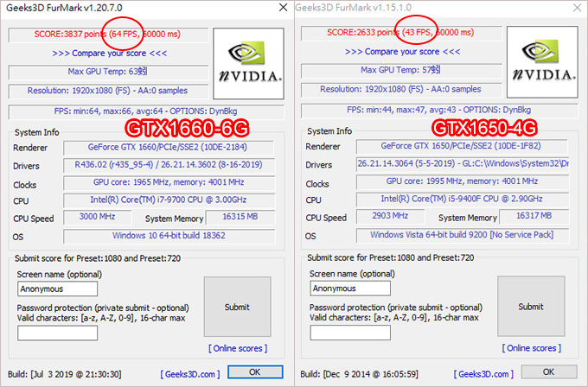Viewport: 588px width, 387px height.
Task: Visit Geeks3D.com link in v1.20.7.0 window
Action: pos(190,374)
